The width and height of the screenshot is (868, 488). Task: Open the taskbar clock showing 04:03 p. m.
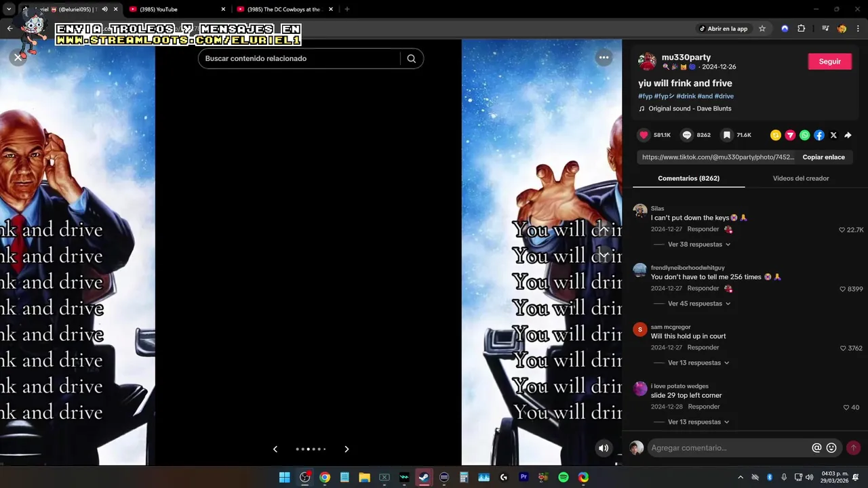(x=835, y=477)
